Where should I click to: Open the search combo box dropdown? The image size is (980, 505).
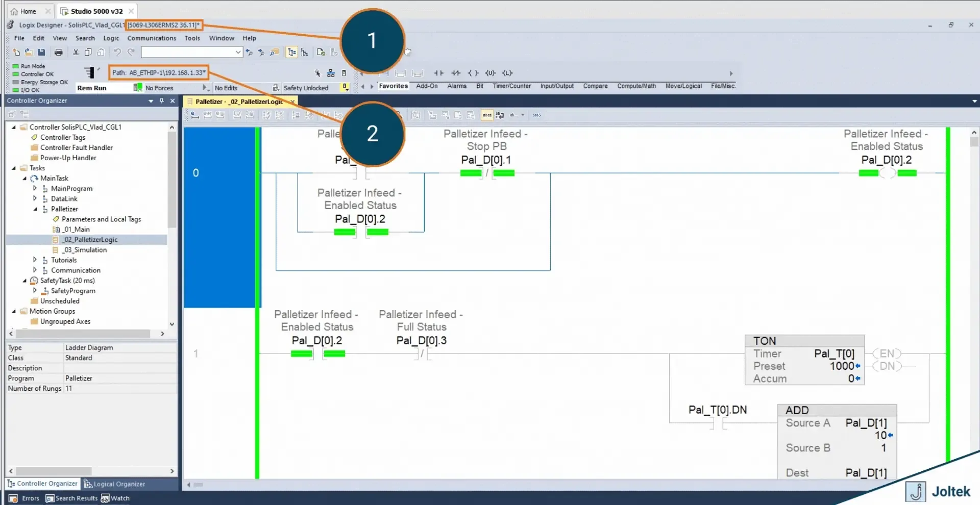point(238,52)
